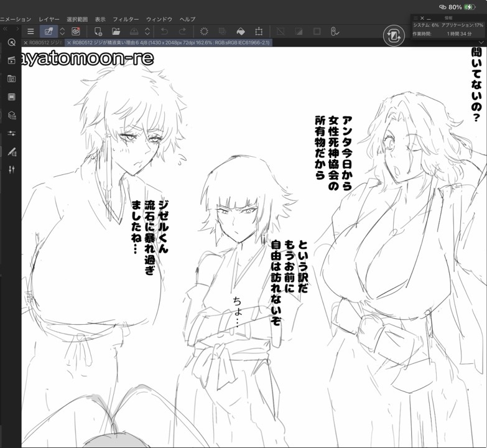Open the 情報 panel menu icon
The width and height of the screenshot is (487, 448).
pos(416,18)
